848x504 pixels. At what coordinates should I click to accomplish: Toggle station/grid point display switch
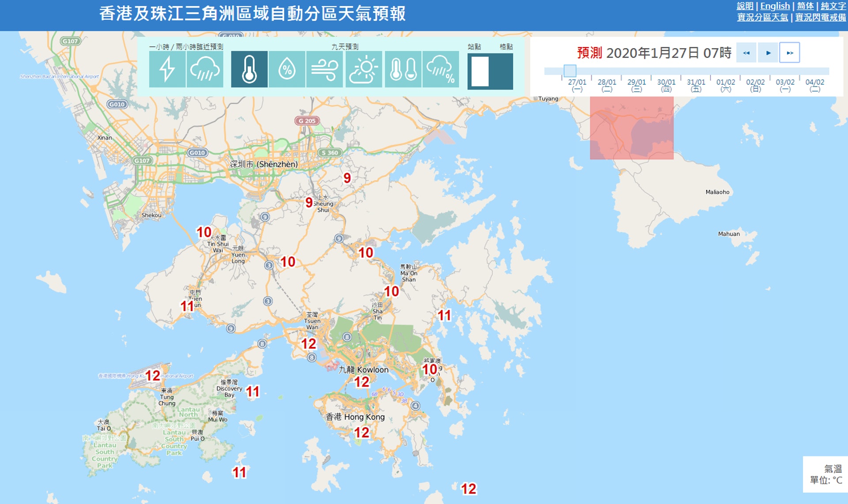point(490,71)
